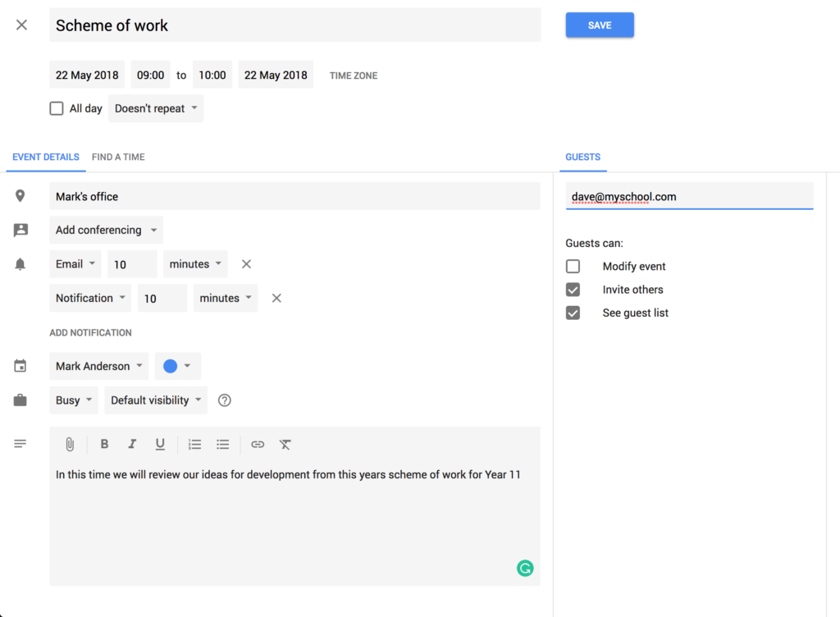Click the Add Notification link
The image size is (840, 617).
coord(90,333)
